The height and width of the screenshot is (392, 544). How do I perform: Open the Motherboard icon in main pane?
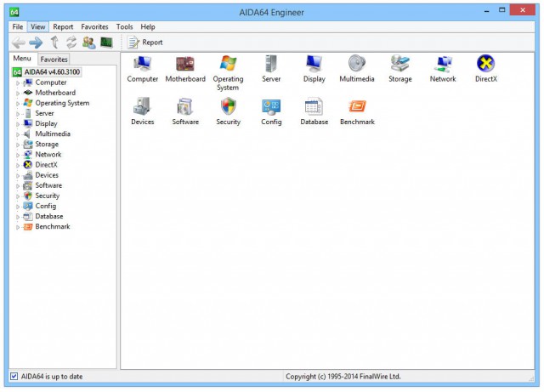(185, 64)
